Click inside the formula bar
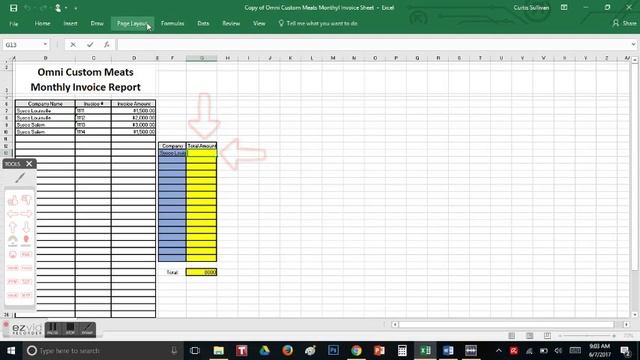This screenshot has height=360, width=640. tap(372, 44)
